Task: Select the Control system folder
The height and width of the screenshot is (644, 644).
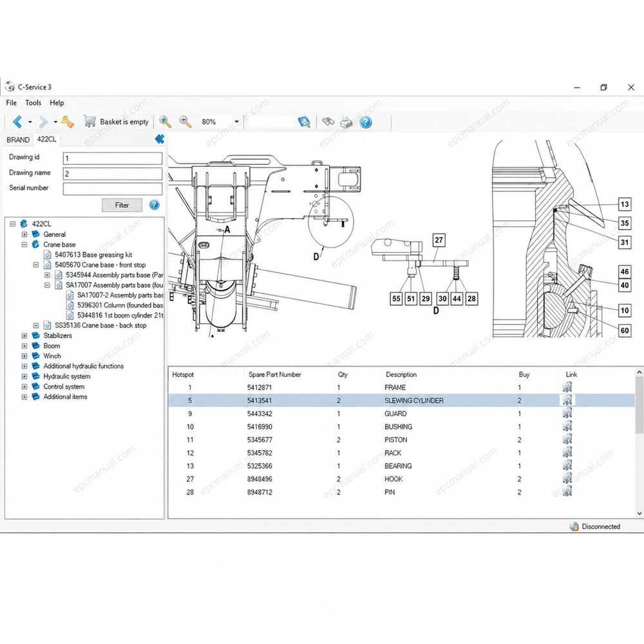Action: pyautogui.click(x=64, y=386)
